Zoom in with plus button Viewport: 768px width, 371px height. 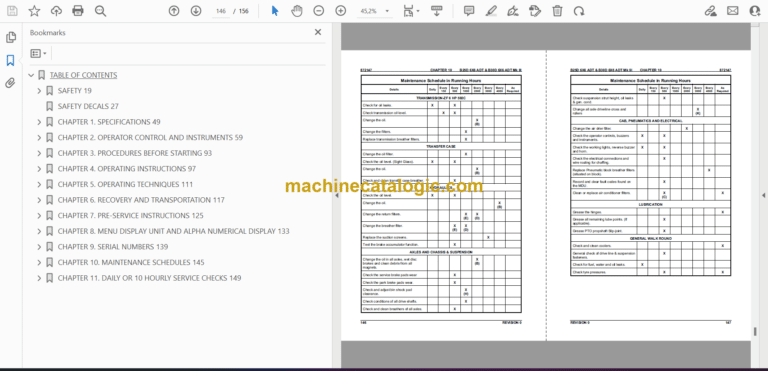[341, 11]
